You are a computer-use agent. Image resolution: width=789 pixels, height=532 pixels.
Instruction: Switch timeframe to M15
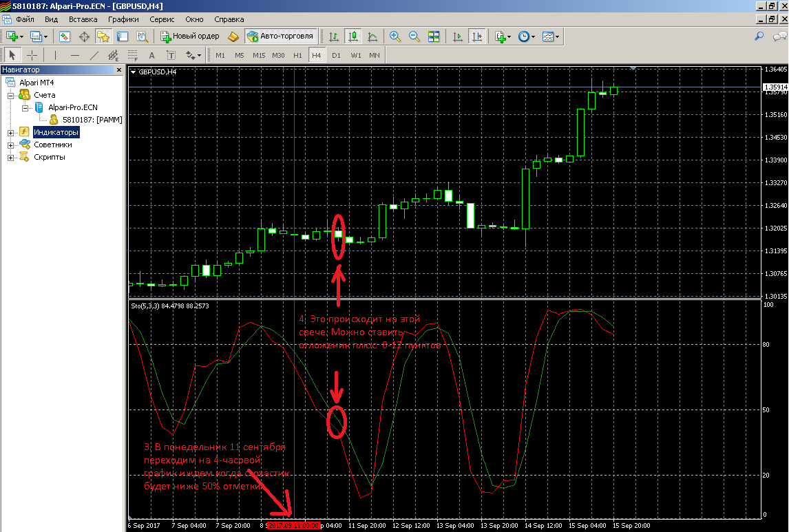click(259, 55)
